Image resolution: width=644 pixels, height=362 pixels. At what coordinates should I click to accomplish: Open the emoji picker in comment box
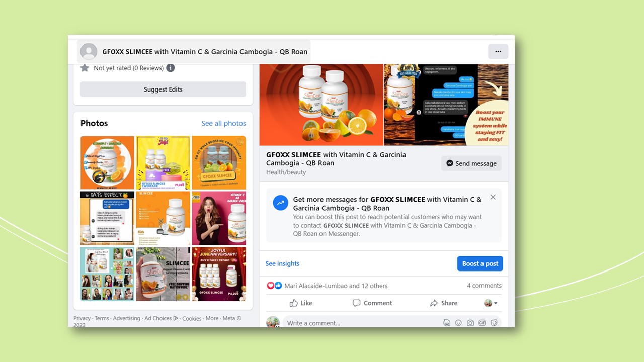point(458,323)
